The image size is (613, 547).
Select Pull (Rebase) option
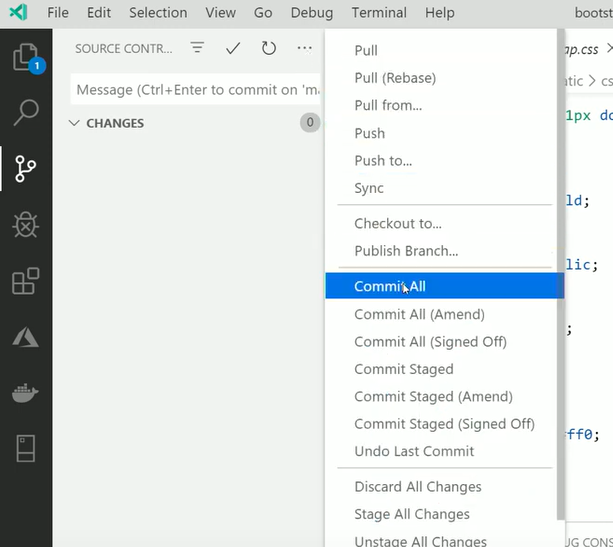395,78
